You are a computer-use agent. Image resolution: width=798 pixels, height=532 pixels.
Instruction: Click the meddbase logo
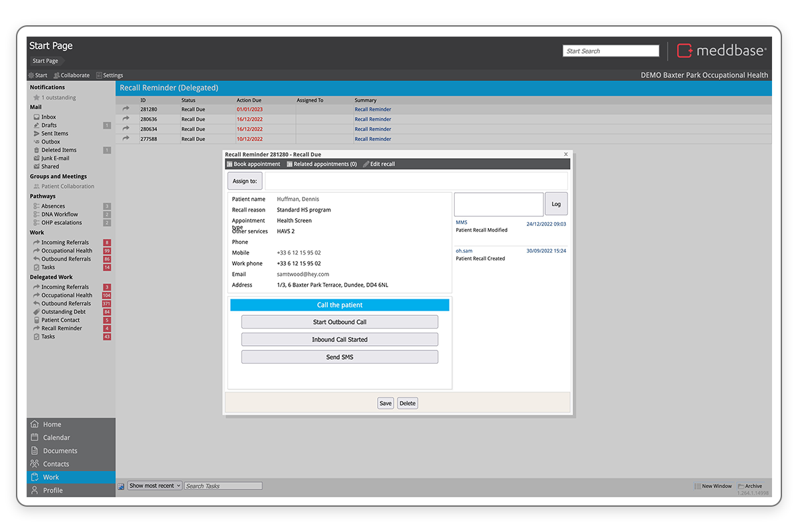point(722,50)
